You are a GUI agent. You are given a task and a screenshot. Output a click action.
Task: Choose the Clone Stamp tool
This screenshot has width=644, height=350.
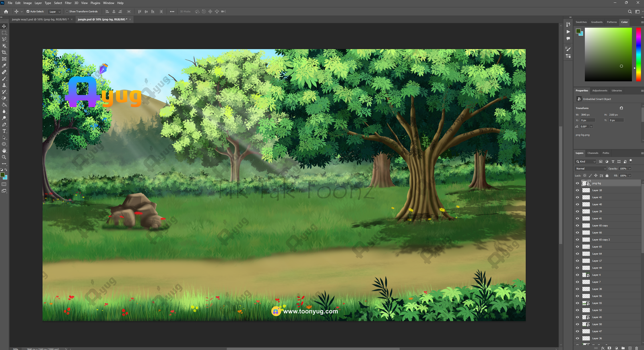pyautogui.click(x=4, y=85)
